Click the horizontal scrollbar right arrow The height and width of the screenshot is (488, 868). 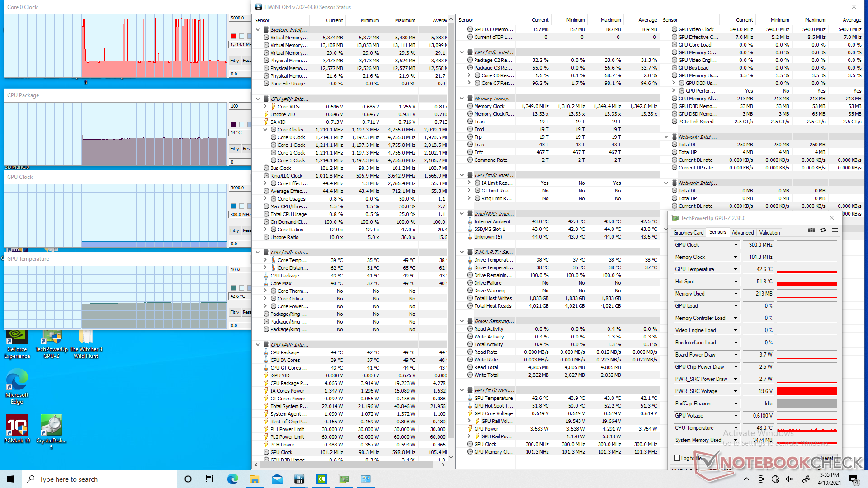(x=443, y=465)
